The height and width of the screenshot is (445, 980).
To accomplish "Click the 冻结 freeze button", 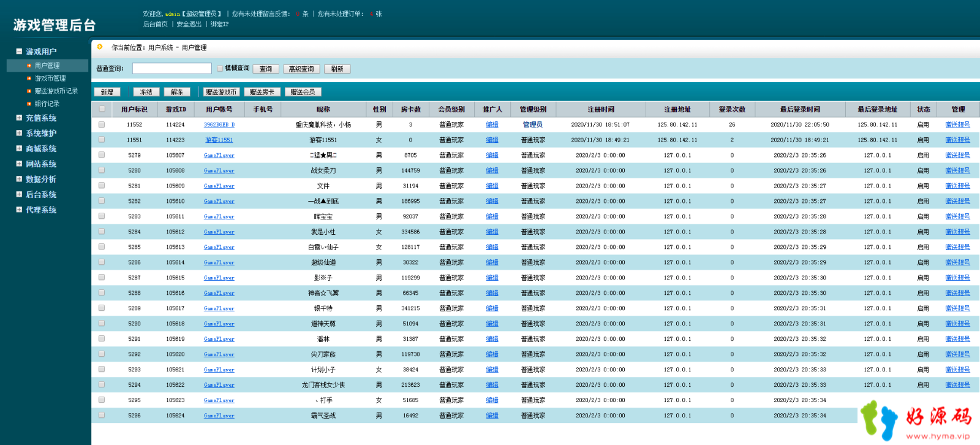I will pyautogui.click(x=146, y=92).
